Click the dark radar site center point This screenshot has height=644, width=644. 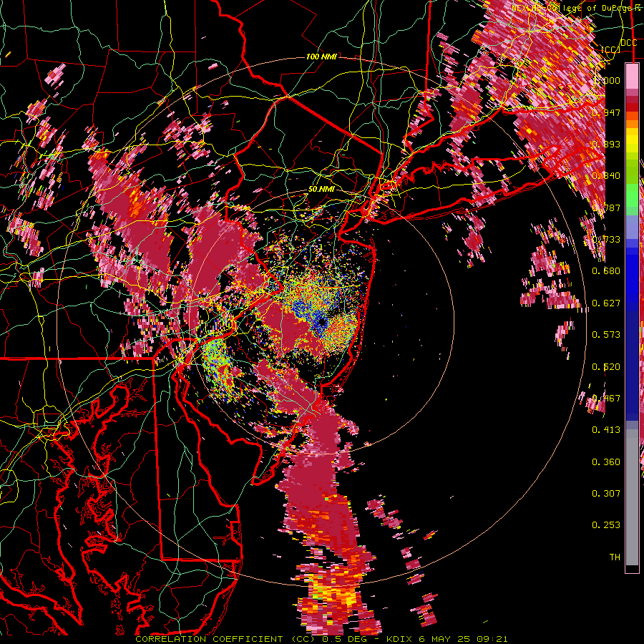pos(321,323)
